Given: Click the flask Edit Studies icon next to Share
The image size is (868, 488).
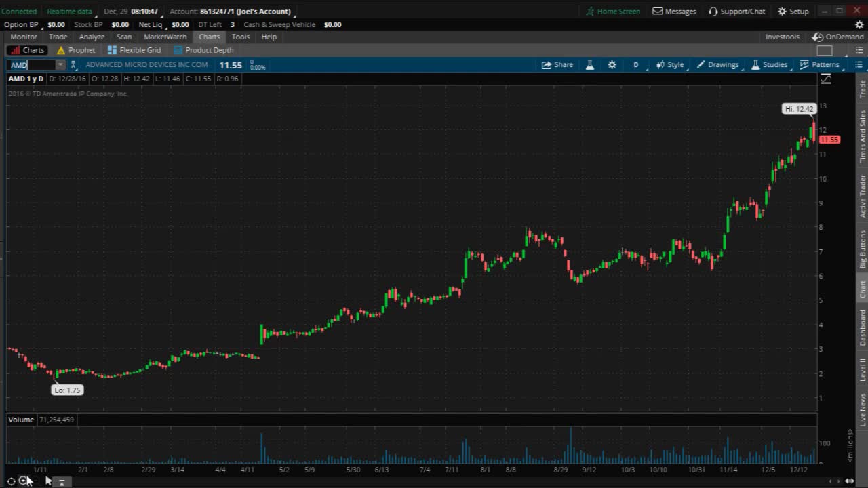Looking at the screenshot, I should pos(590,65).
